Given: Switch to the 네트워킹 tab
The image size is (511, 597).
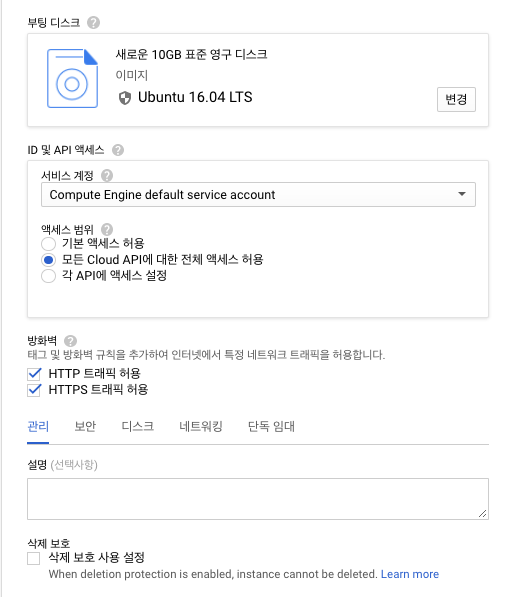Looking at the screenshot, I should pyautogui.click(x=201, y=426).
